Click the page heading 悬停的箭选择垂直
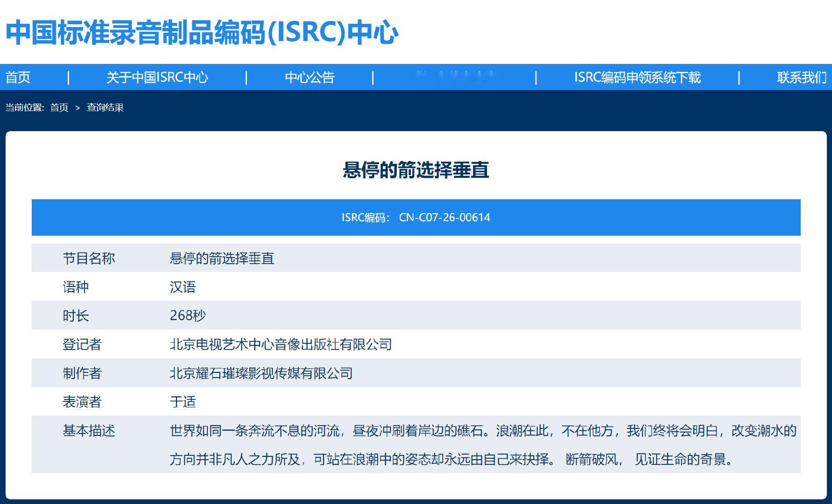The width and height of the screenshot is (832, 504). click(416, 170)
